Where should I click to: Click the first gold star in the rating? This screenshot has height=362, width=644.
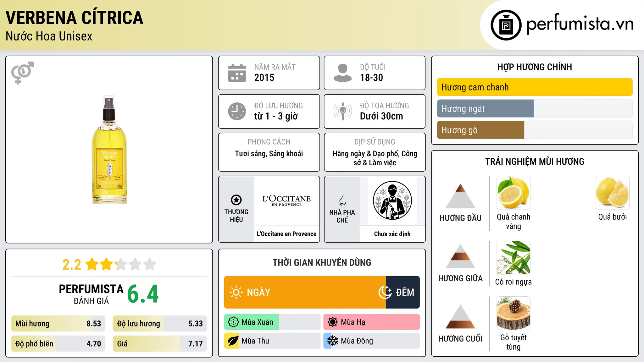(92, 264)
